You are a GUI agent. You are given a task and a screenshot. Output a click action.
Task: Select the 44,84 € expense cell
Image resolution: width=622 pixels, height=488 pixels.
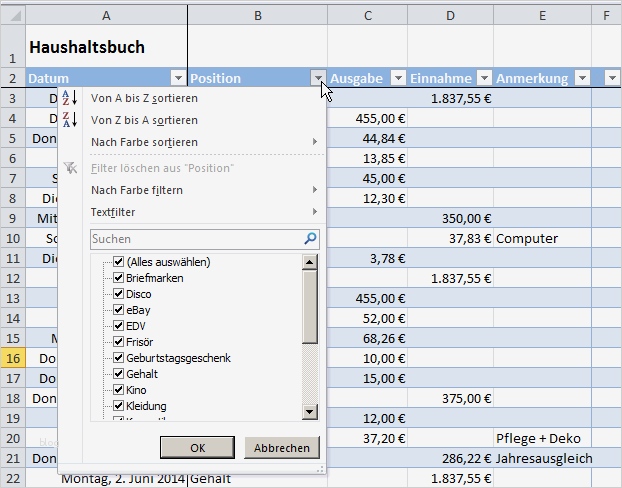click(368, 138)
